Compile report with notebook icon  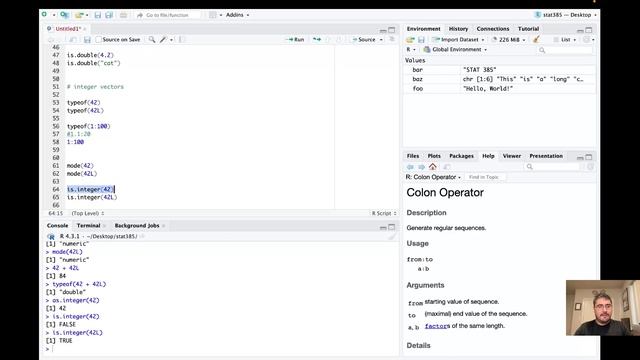click(x=182, y=40)
